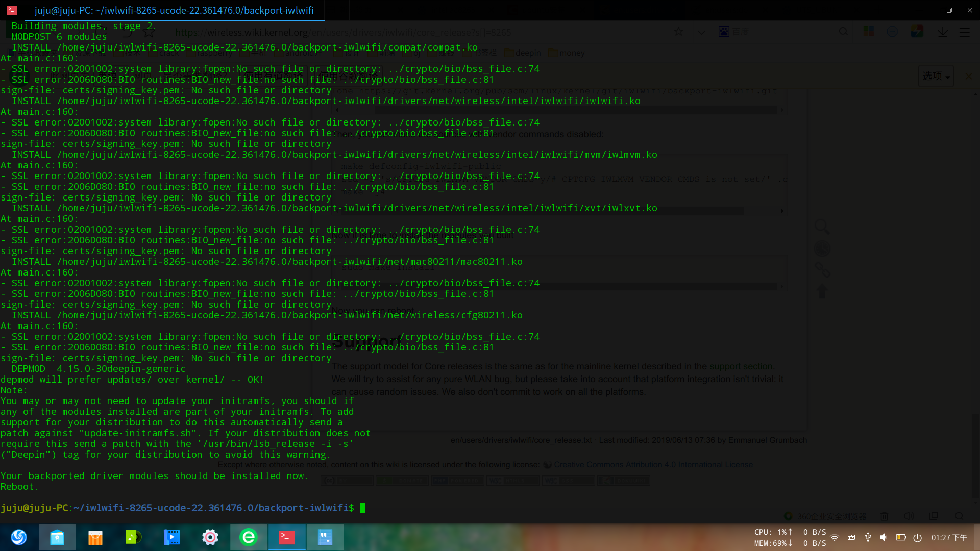The width and height of the screenshot is (980, 551).
Task: Open the Deepin launcher from the dock
Action: click(x=19, y=537)
